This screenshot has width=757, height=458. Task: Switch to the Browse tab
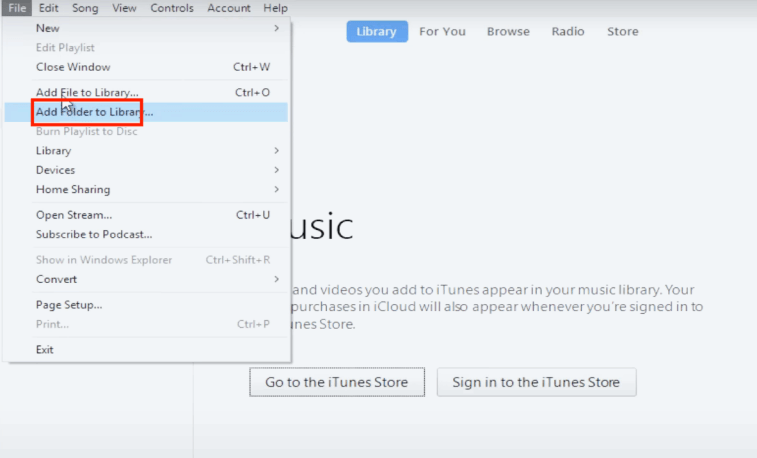click(508, 31)
